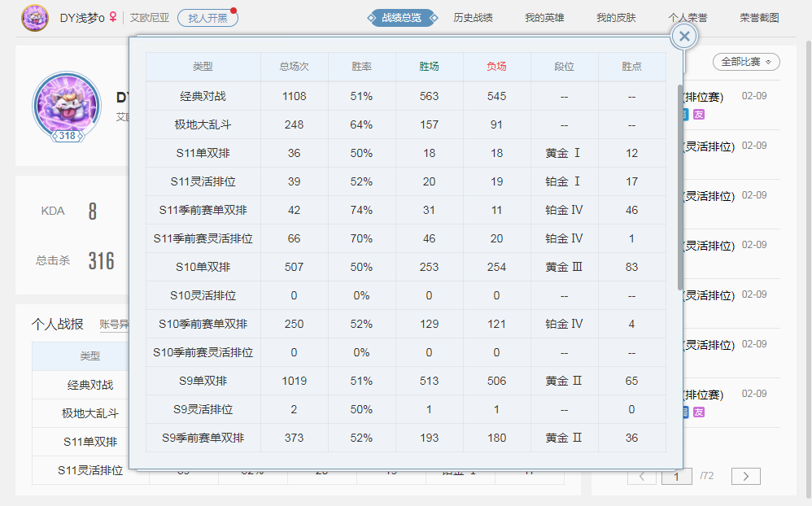Screen dimensions: 812x506
Task: Open the 我的皮肤 tab
Action: coord(616,18)
